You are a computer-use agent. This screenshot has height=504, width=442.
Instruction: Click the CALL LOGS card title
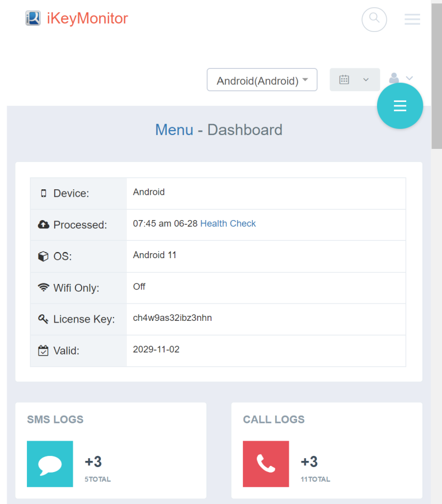point(274,419)
